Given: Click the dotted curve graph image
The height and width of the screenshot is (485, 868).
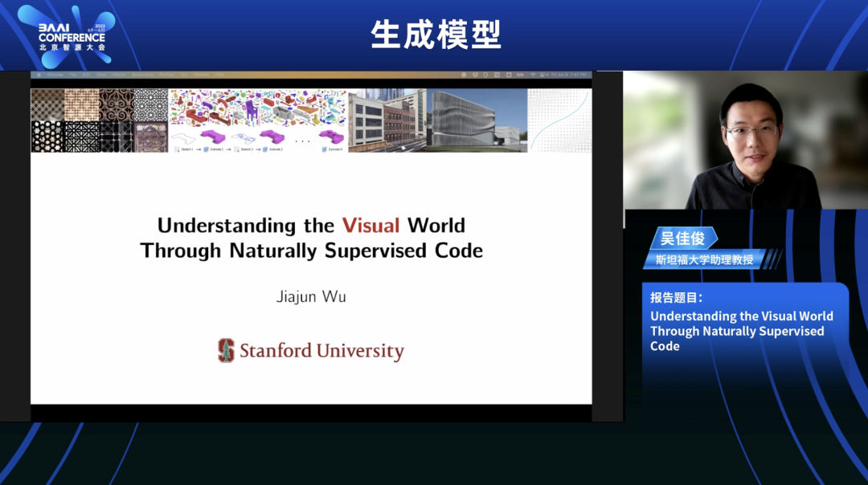Looking at the screenshot, I should tap(559, 120).
